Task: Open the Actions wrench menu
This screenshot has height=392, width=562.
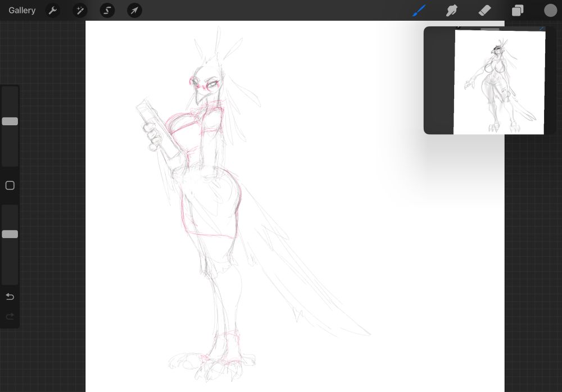Action: click(x=53, y=11)
